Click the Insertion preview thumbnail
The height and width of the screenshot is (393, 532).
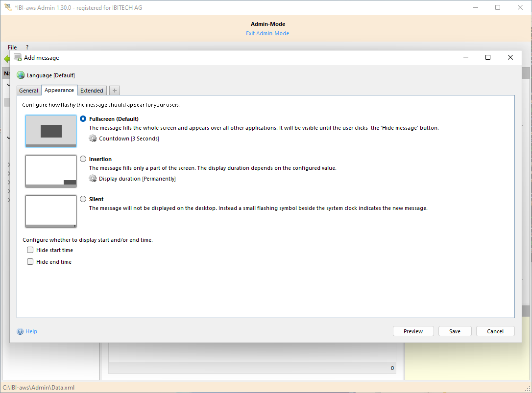[51, 171]
